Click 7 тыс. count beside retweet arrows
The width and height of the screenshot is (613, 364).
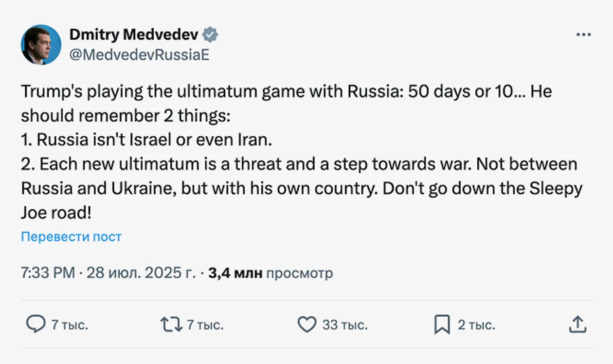pos(205,325)
